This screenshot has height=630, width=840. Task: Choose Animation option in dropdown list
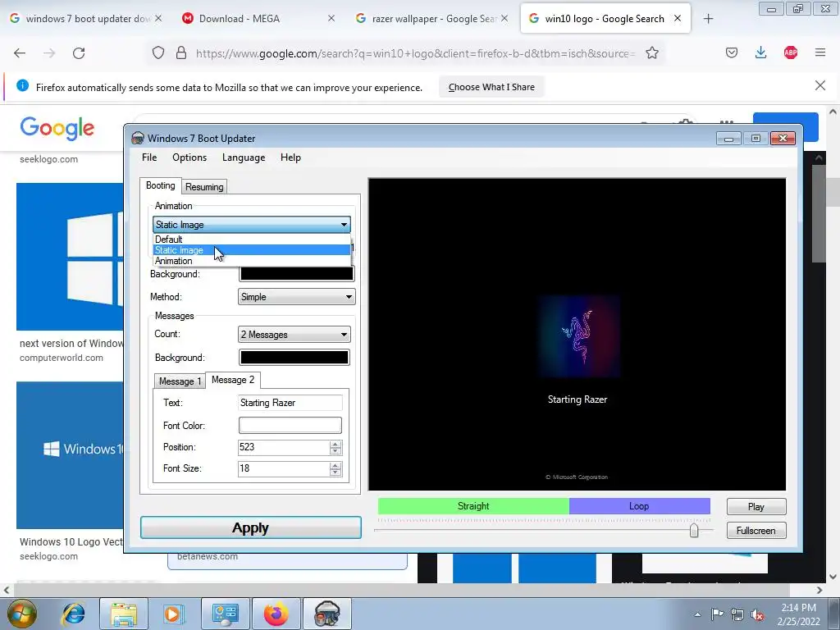tap(251, 261)
